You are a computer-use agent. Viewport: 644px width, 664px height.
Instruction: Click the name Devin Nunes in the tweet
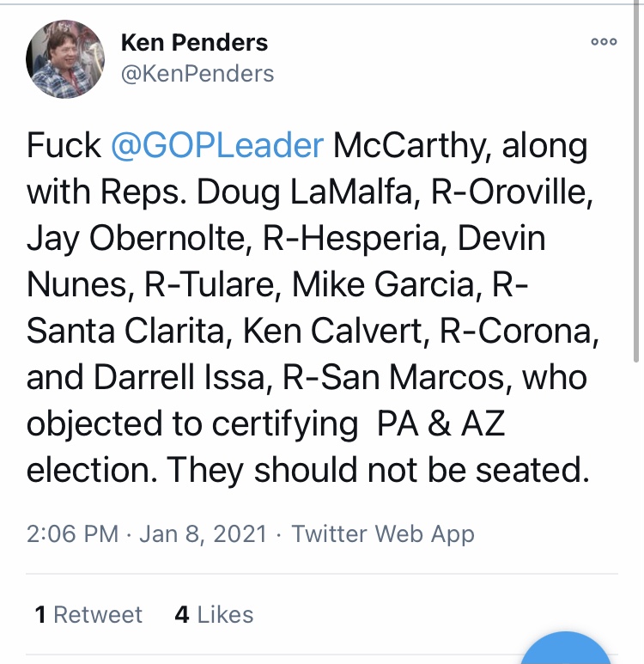[501, 238]
